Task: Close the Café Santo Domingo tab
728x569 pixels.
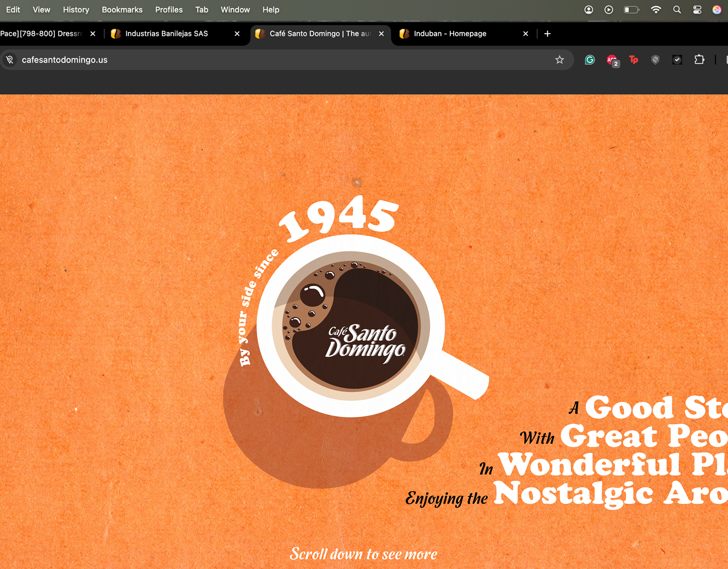Action: (381, 34)
